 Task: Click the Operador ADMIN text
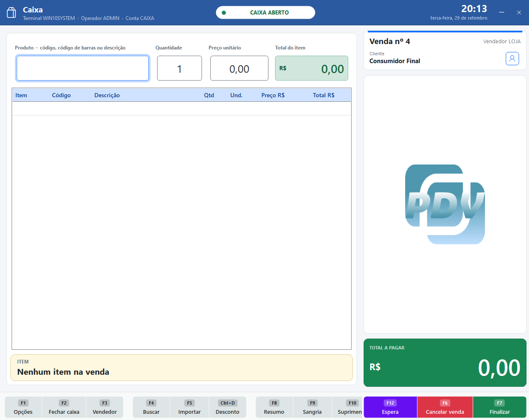coord(100,18)
